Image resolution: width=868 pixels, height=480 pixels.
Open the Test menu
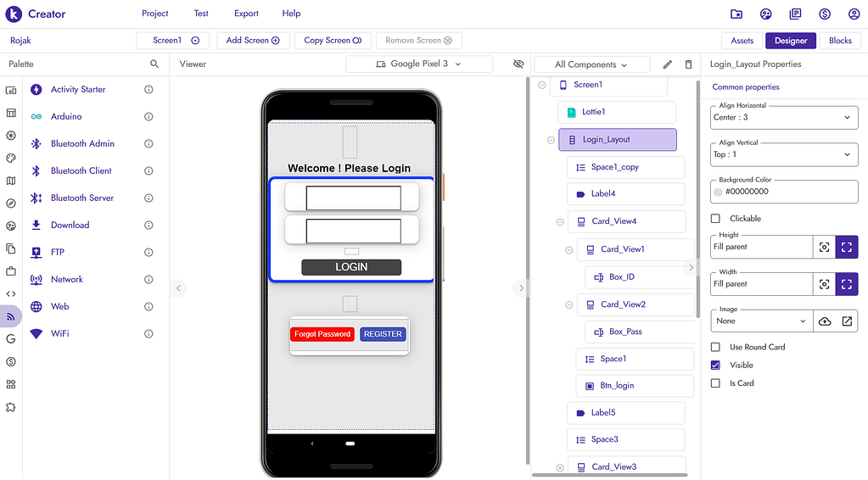[201, 14]
